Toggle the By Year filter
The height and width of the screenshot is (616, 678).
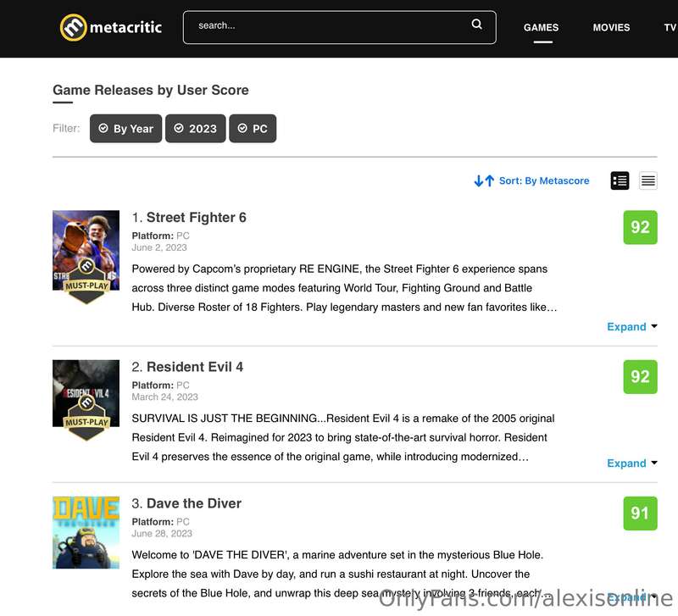(x=125, y=129)
